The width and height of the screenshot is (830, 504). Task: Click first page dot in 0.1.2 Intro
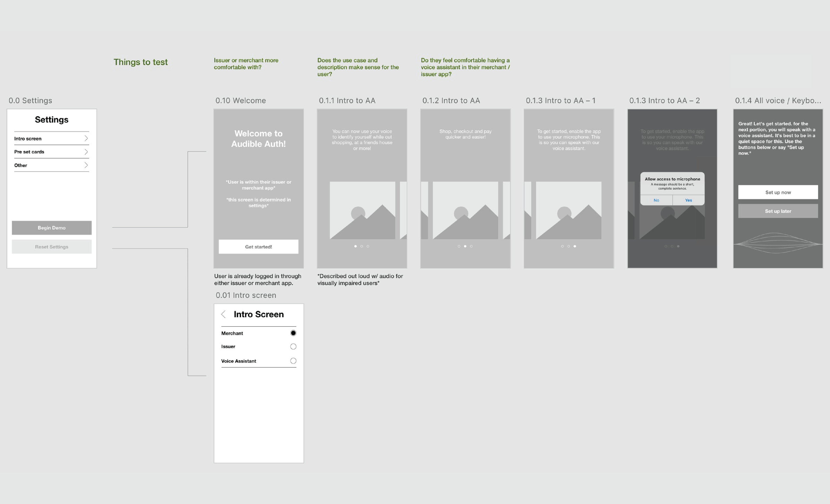pos(459,246)
